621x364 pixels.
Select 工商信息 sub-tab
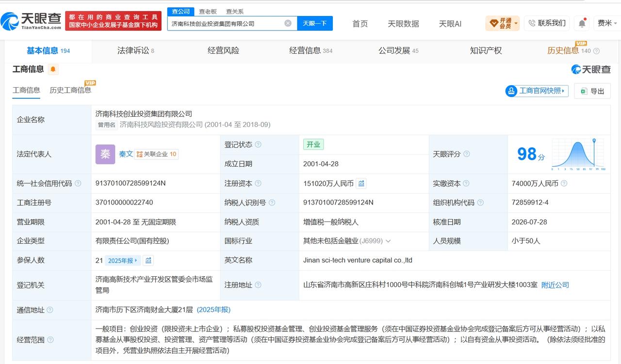pyautogui.click(x=26, y=90)
